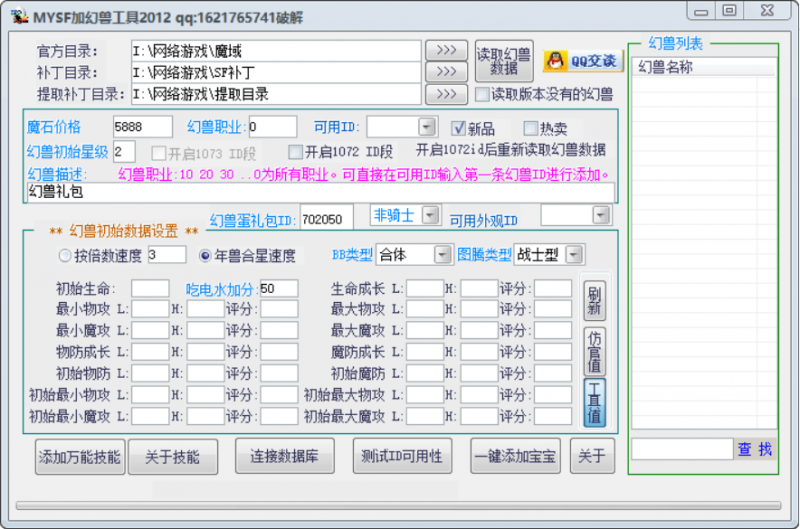Open the 关于 dialog button
The image size is (800, 529).
(x=592, y=456)
